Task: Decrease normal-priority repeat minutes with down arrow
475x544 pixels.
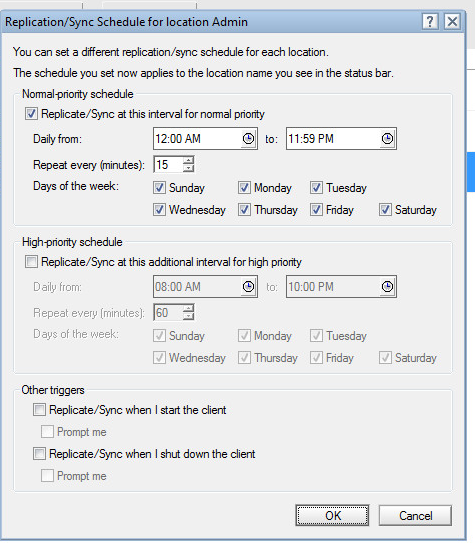Action: [x=188, y=168]
